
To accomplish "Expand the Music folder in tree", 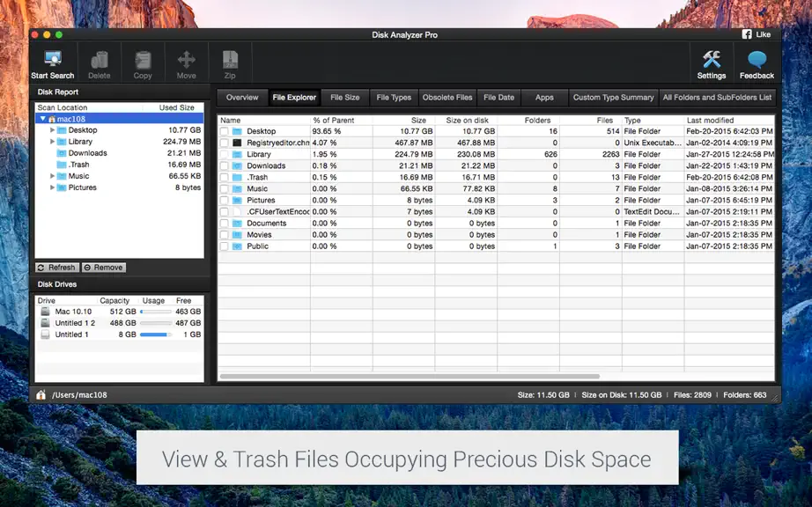I will coord(52,176).
